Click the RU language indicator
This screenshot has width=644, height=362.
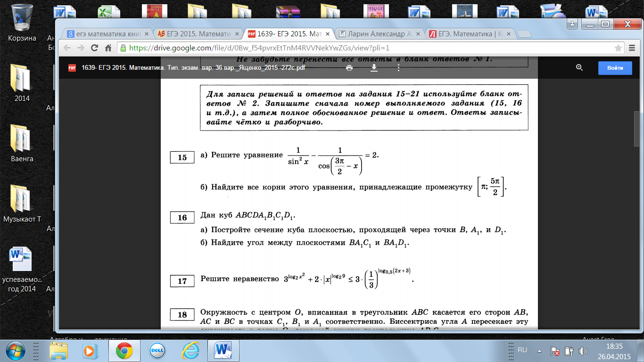coord(522,350)
